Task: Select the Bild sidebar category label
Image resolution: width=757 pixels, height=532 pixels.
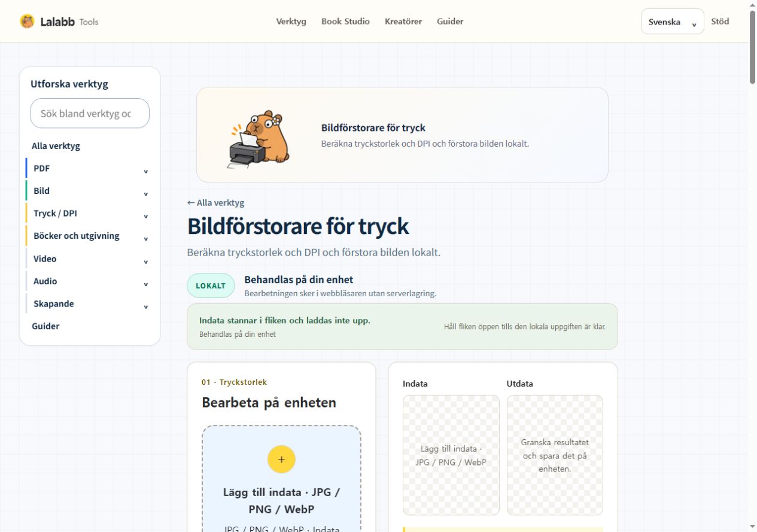Action: [42, 191]
